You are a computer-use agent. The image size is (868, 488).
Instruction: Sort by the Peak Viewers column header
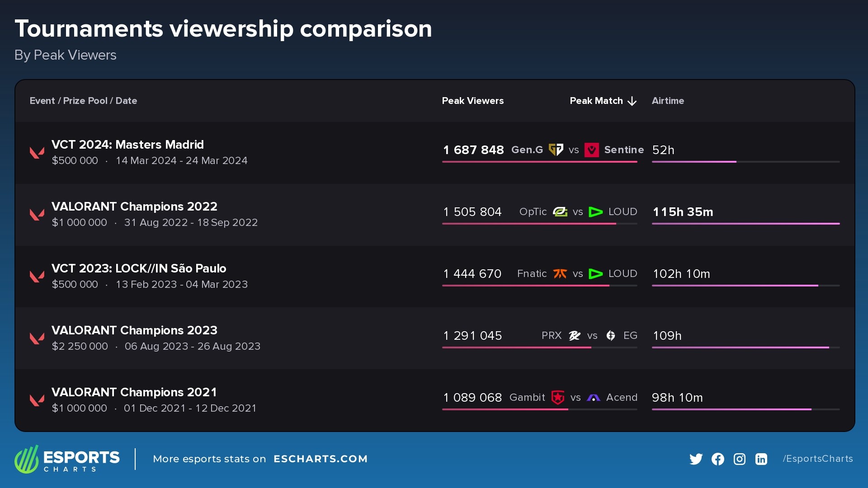[x=473, y=101]
